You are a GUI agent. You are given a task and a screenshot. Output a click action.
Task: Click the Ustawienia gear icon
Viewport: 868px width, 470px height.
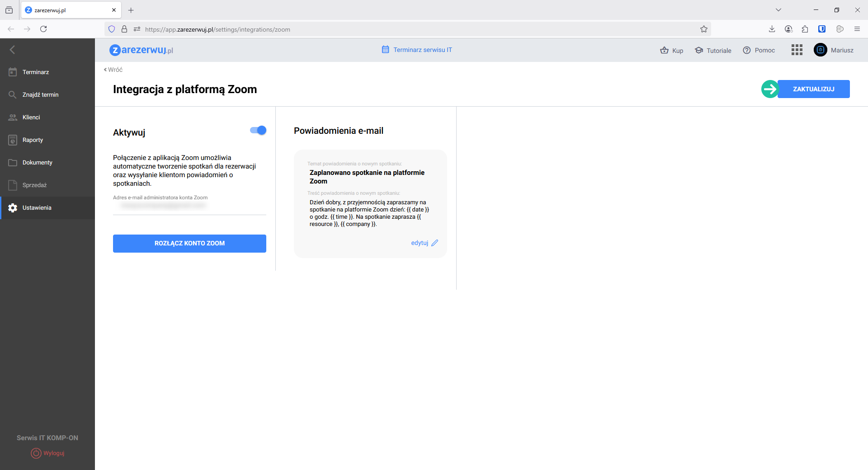coord(13,208)
